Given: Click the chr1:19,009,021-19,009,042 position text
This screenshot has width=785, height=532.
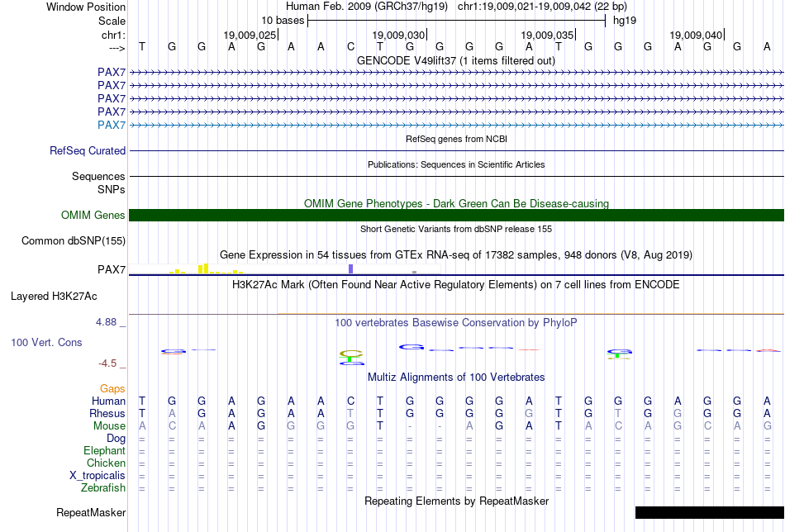Looking at the screenshot, I should point(524,7).
